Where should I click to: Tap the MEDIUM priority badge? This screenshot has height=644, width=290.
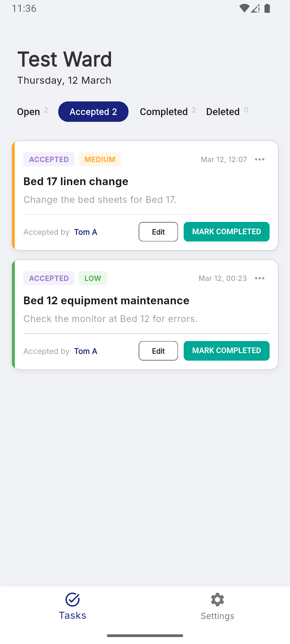tap(100, 159)
